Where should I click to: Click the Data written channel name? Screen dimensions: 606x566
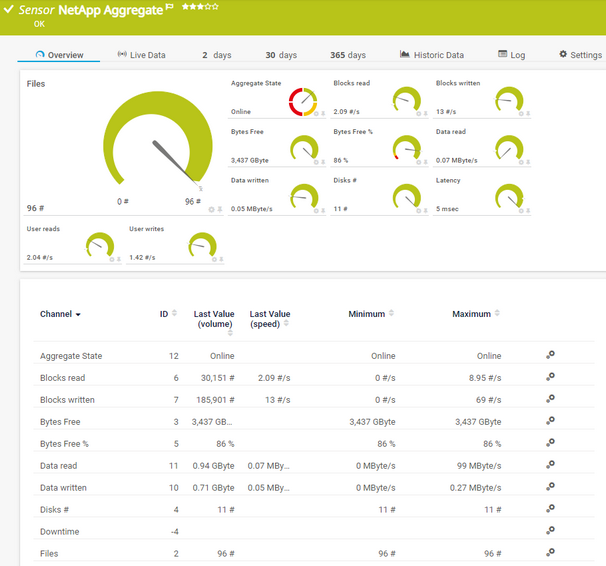[63, 488]
